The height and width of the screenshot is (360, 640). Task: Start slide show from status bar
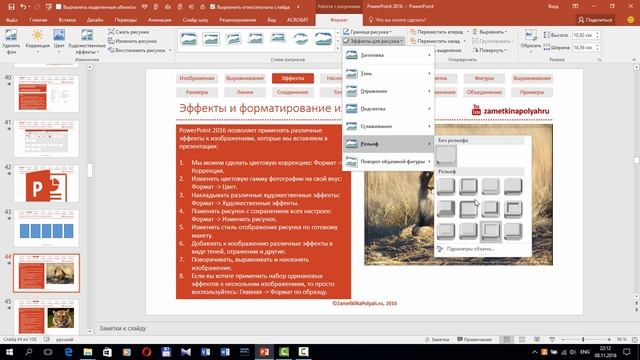[x=552, y=339]
